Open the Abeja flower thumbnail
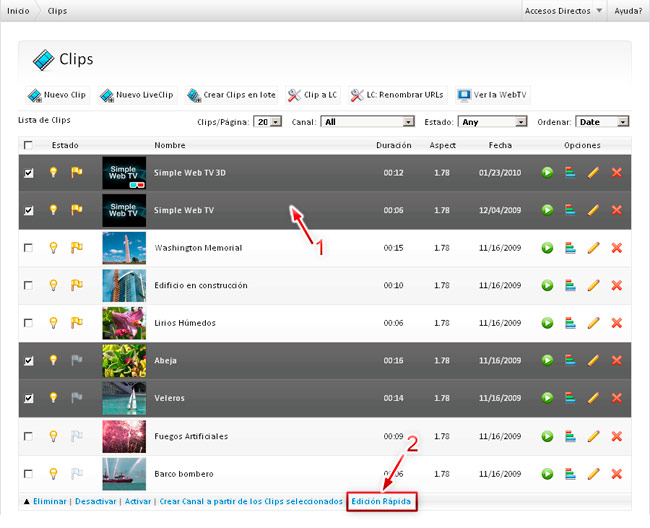This screenshot has height=528, width=650. point(124,361)
